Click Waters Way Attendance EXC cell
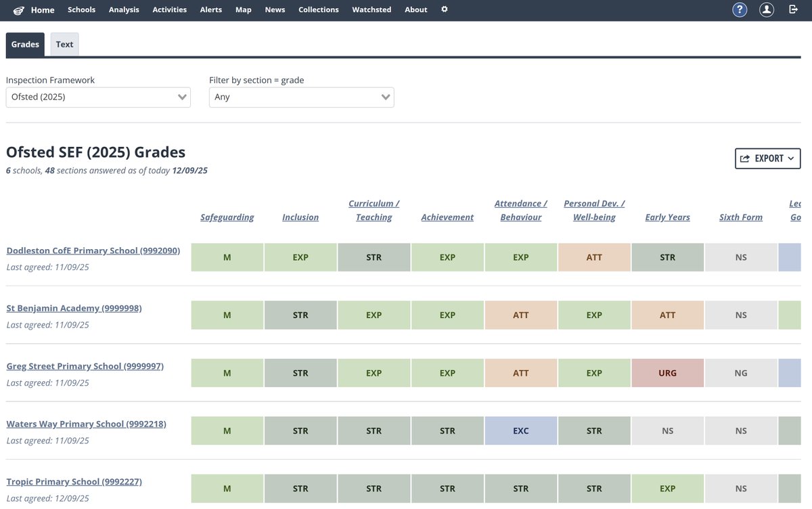812x509 pixels. [521, 430]
